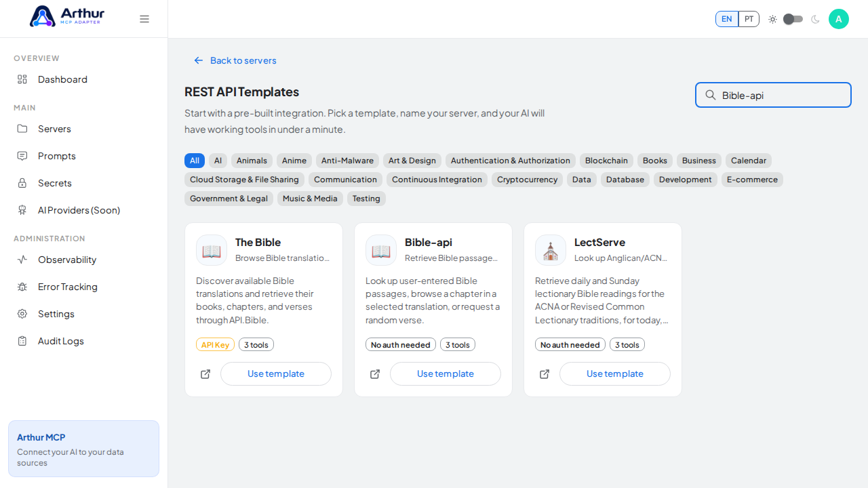Click the Arthur MCP Adapter logo
This screenshot has width=868, height=488.
(67, 16)
